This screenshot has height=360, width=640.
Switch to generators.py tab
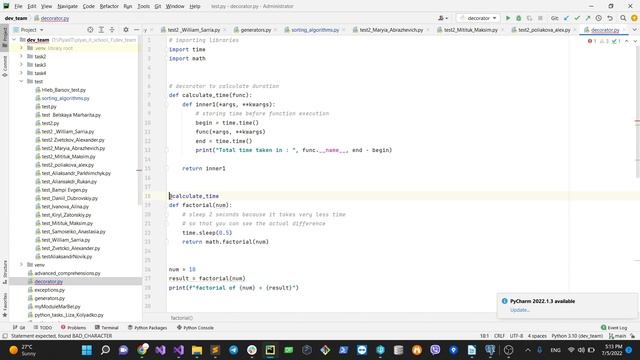pyautogui.click(x=256, y=30)
